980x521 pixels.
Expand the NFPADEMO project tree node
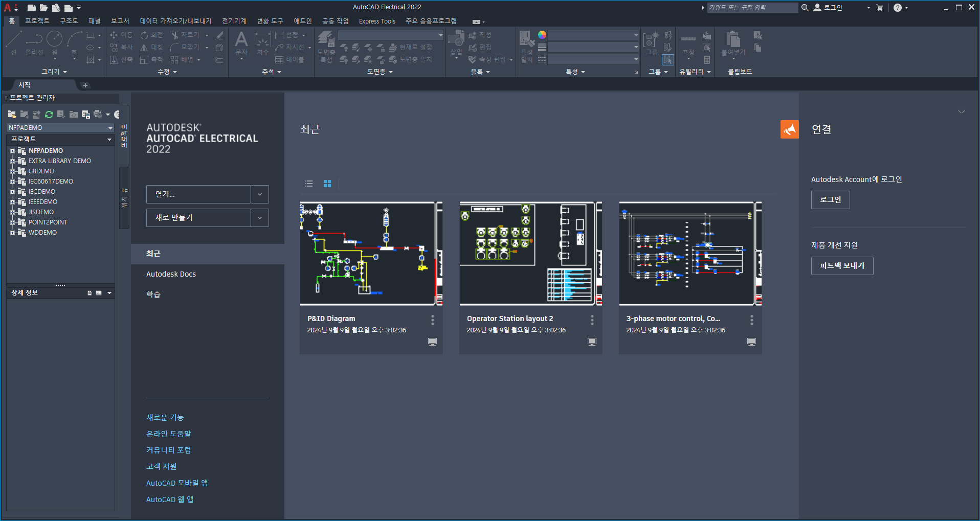(13, 151)
